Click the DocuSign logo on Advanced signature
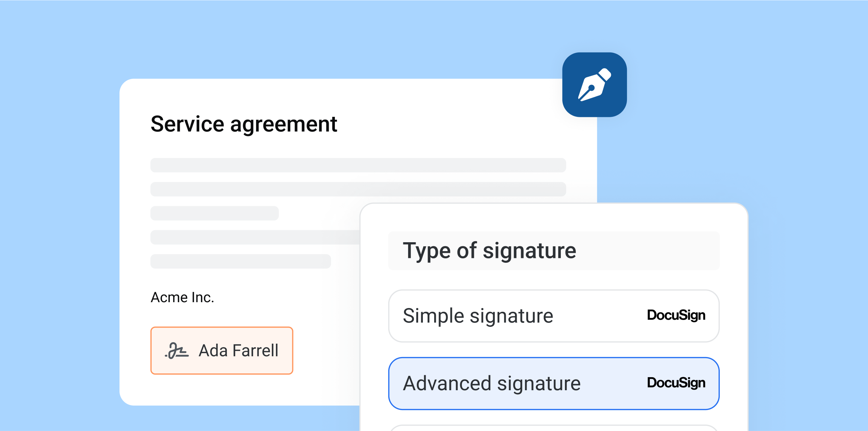This screenshot has width=868, height=431. [676, 383]
